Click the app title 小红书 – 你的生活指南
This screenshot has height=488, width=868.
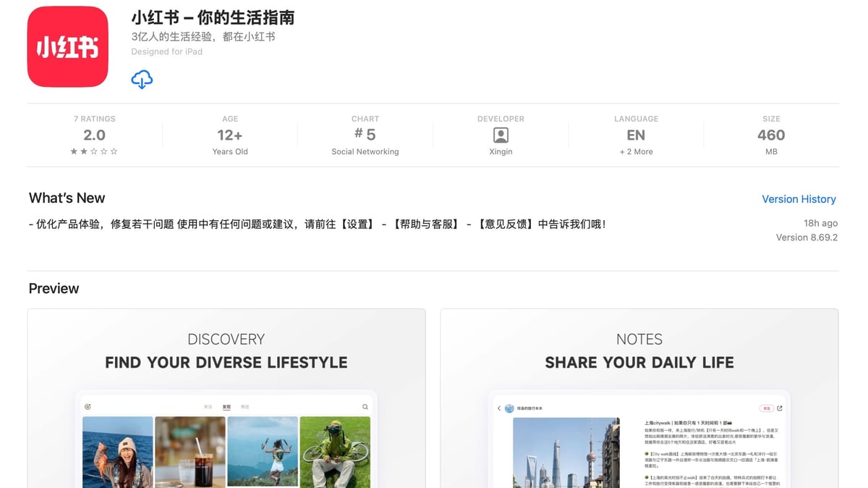click(x=213, y=18)
